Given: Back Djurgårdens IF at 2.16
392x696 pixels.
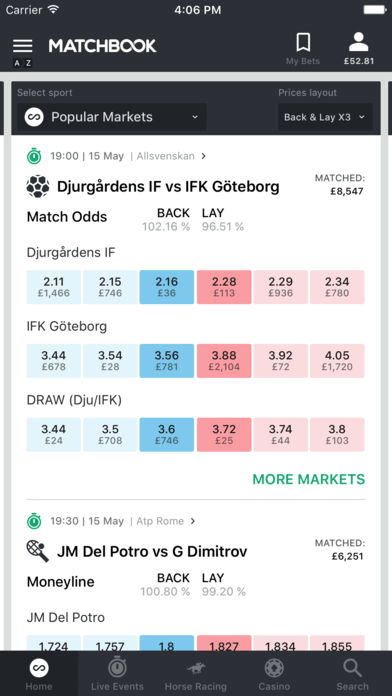Looking at the screenshot, I should [x=166, y=287].
